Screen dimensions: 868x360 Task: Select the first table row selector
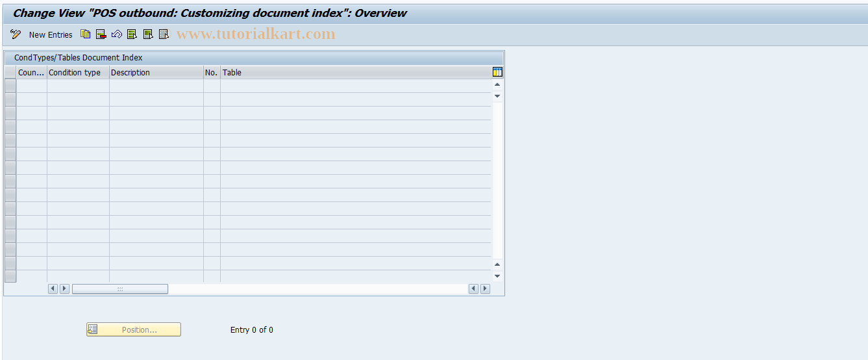(x=10, y=86)
